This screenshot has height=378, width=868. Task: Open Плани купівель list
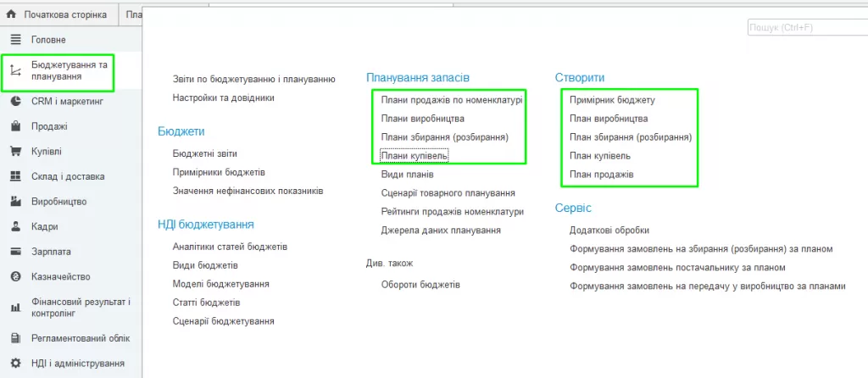pyautogui.click(x=414, y=156)
